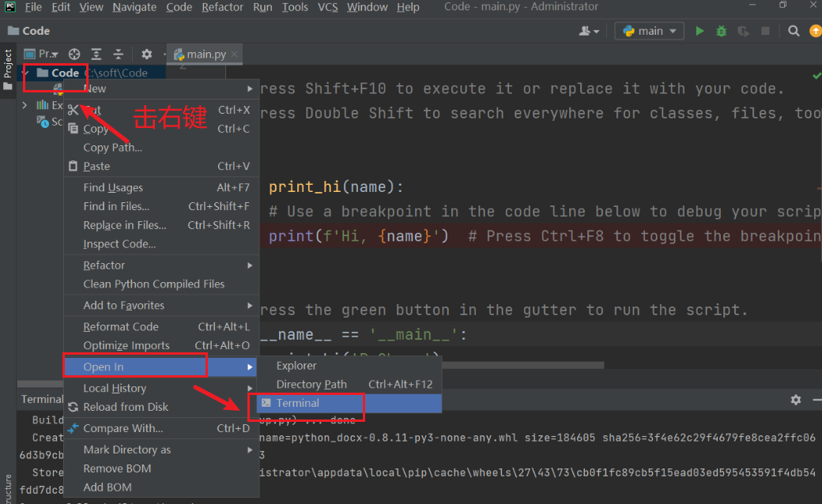822x504 pixels.
Task: Select Remove BOM menu entry
Action: pyautogui.click(x=161, y=468)
